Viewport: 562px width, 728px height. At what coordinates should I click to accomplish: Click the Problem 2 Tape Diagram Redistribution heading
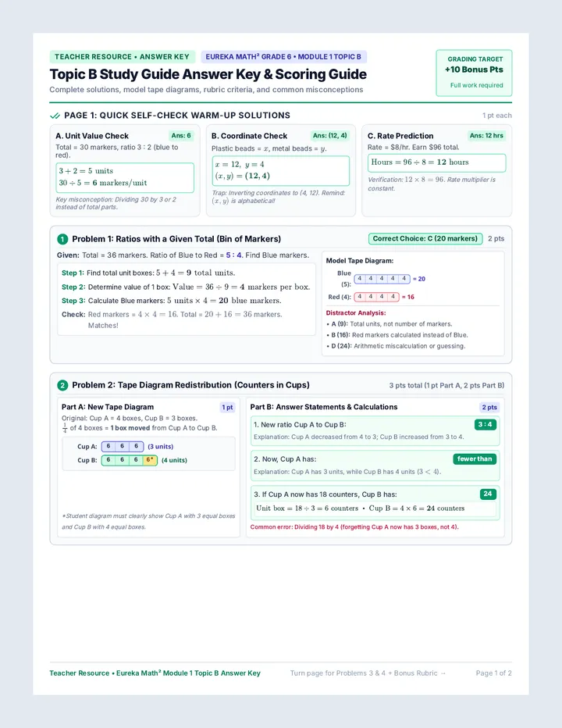point(190,385)
